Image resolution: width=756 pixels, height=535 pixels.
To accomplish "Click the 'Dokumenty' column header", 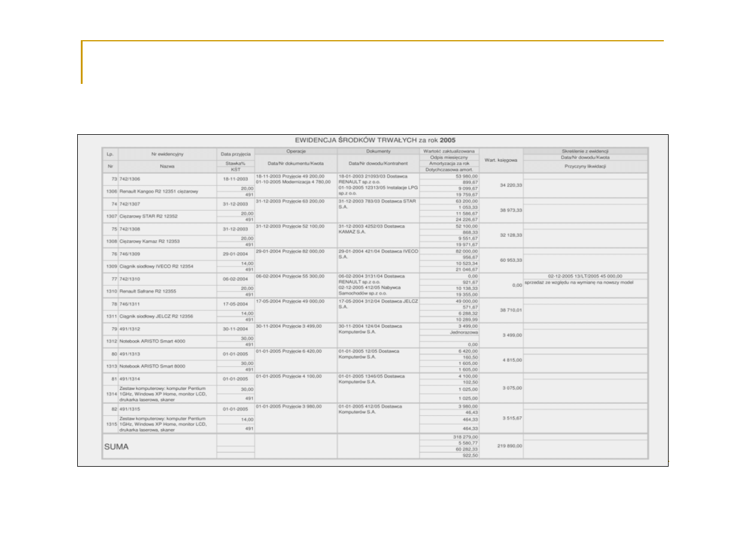I will [x=378, y=151].
